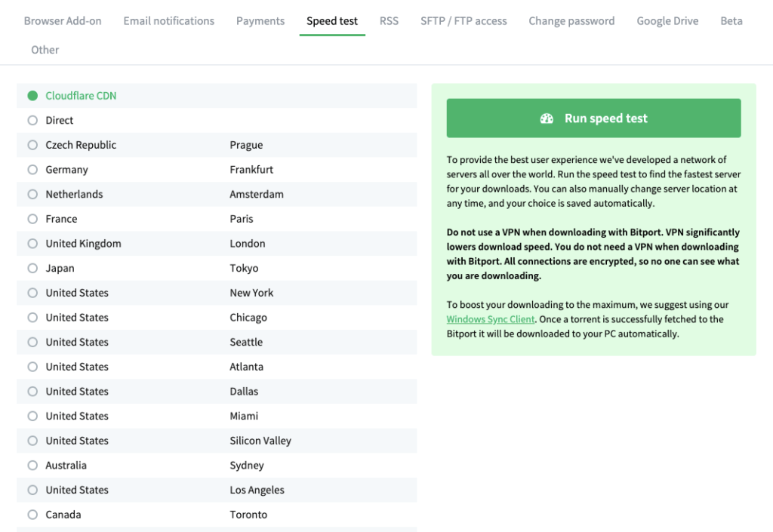This screenshot has width=773, height=532.
Task: Select the Cloudflare CDN radio button
Action: (32, 96)
